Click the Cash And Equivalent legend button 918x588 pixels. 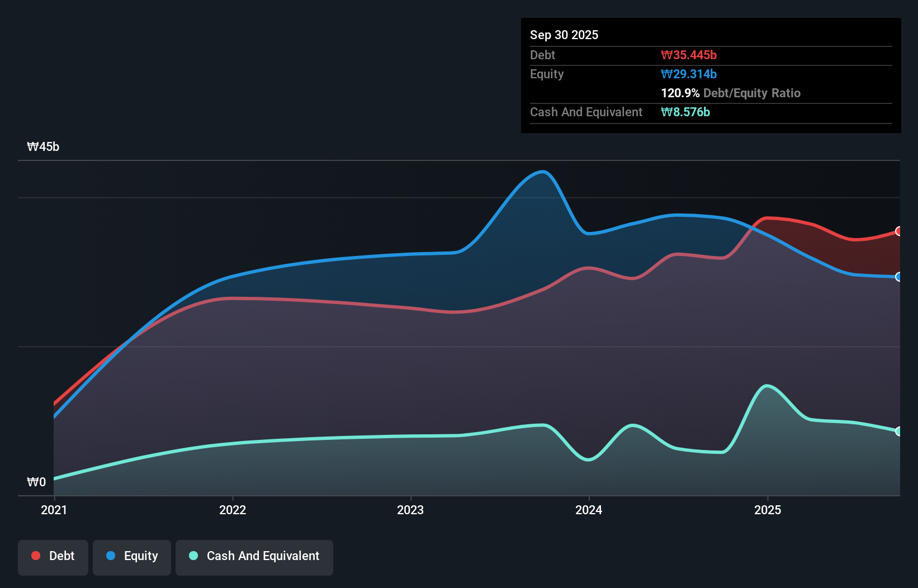pos(263,556)
